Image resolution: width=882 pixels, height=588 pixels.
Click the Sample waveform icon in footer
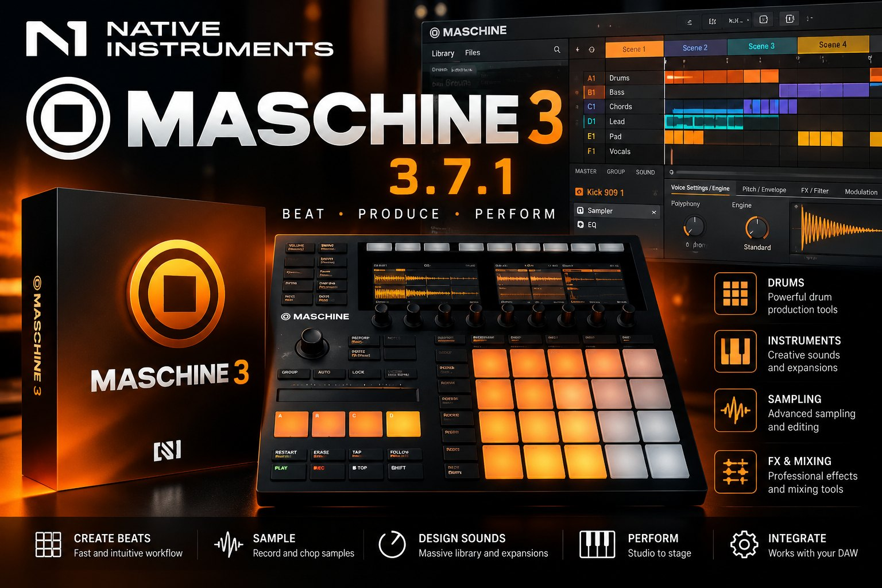229,544
